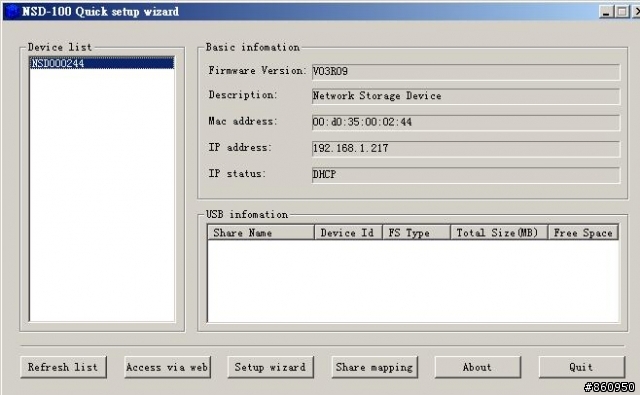This screenshot has width=640, height=395.
Task: Sort by Free Space column header
Action: pos(583,233)
